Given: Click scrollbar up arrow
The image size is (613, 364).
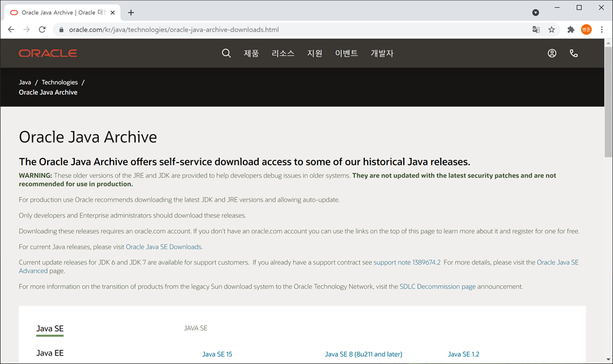Looking at the screenshot, I should pyautogui.click(x=608, y=42).
